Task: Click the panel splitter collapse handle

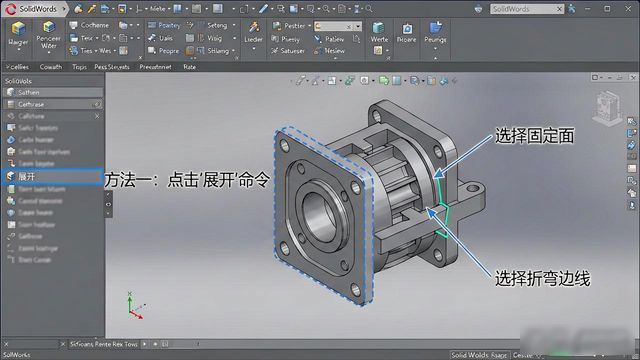Action: click(x=109, y=204)
